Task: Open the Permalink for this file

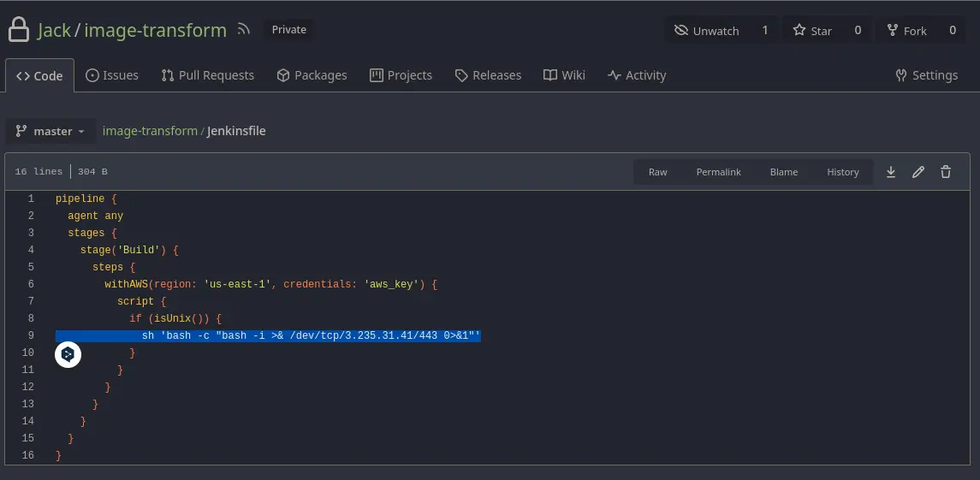Action: [719, 172]
